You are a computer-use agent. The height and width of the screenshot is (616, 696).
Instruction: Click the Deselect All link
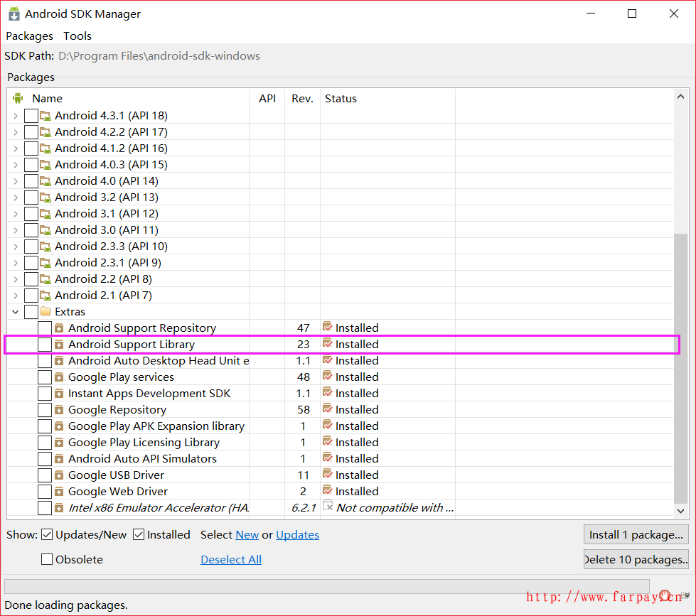tap(231, 560)
